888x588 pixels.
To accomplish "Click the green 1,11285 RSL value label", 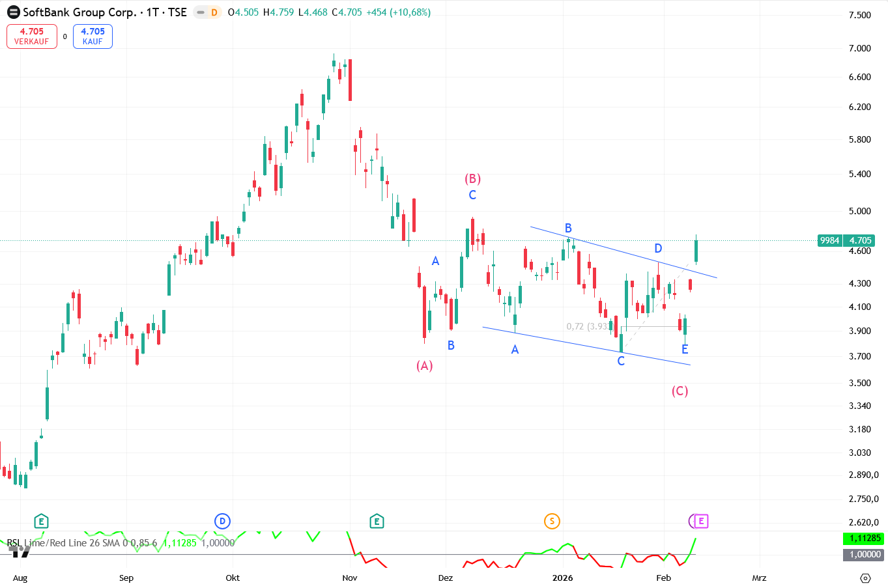I will click(x=864, y=539).
